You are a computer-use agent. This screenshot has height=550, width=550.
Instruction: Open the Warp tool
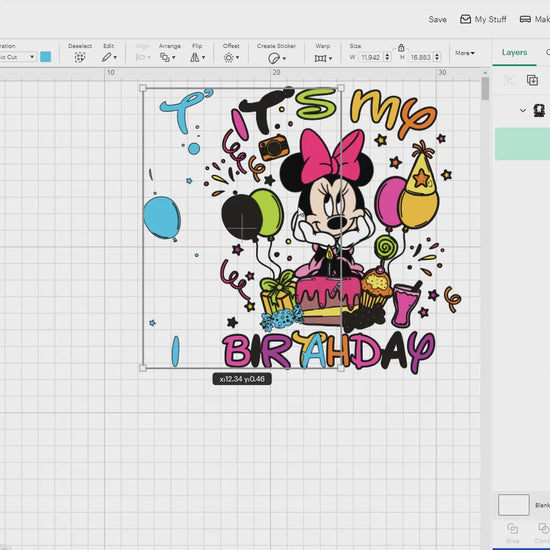[x=320, y=58]
